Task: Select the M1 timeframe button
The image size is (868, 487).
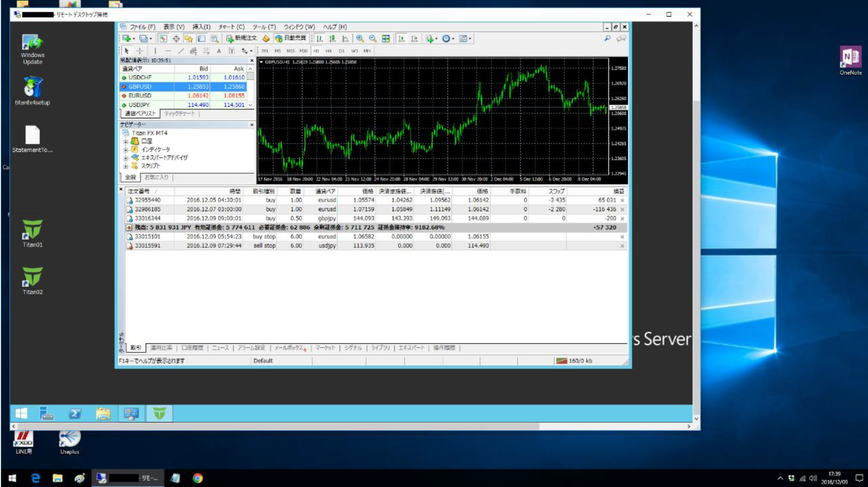Action: tap(265, 51)
